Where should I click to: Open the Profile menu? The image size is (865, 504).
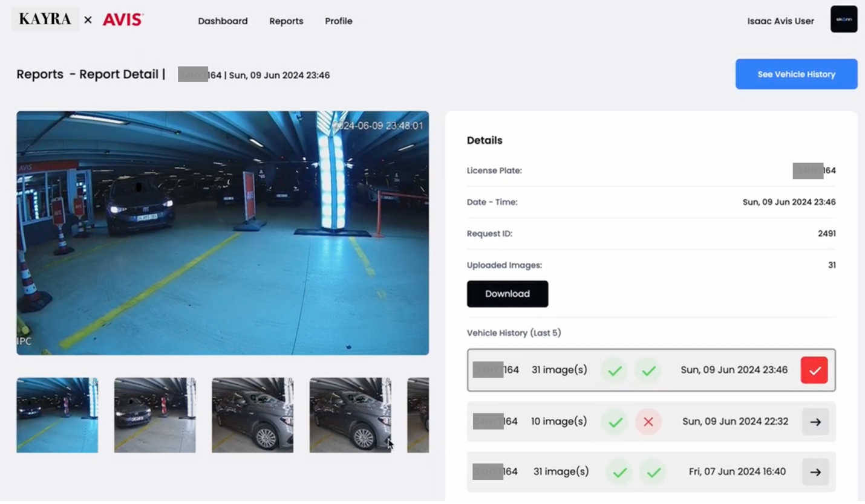[x=339, y=21]
